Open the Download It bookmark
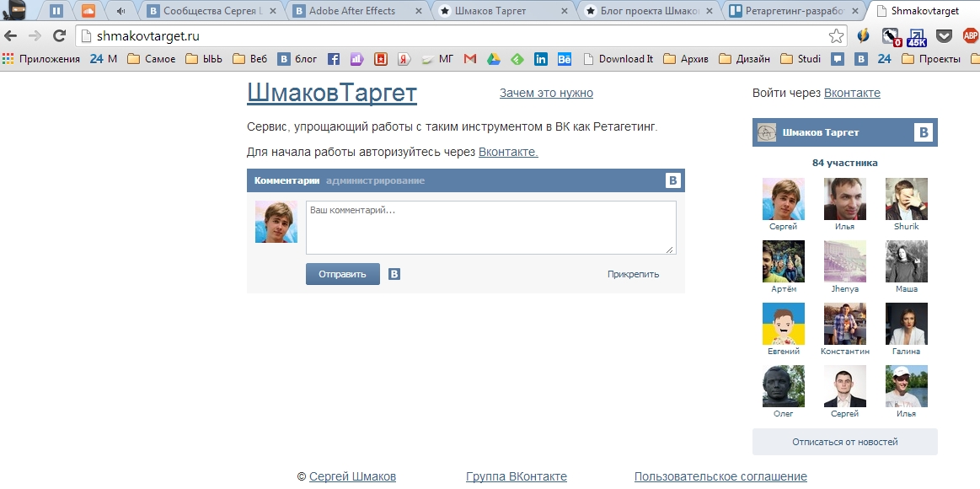Viewport: 980px width, 489px height. (619, 59)
